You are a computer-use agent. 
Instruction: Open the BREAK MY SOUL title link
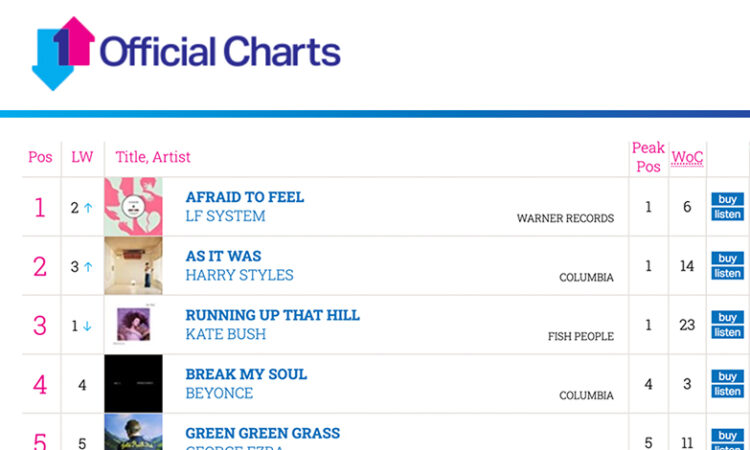(246, 374)
